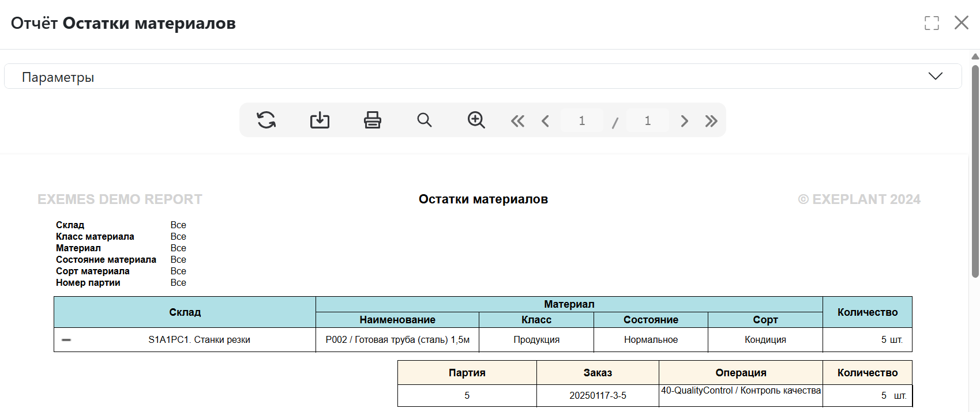Download the report using the export icon
The width and height of the screenshot is (980, 412).
click(320, 120)
